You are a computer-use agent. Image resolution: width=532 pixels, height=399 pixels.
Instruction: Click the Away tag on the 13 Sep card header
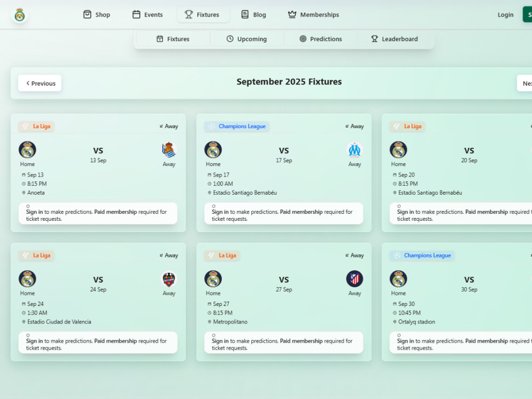tap(169, 126)
